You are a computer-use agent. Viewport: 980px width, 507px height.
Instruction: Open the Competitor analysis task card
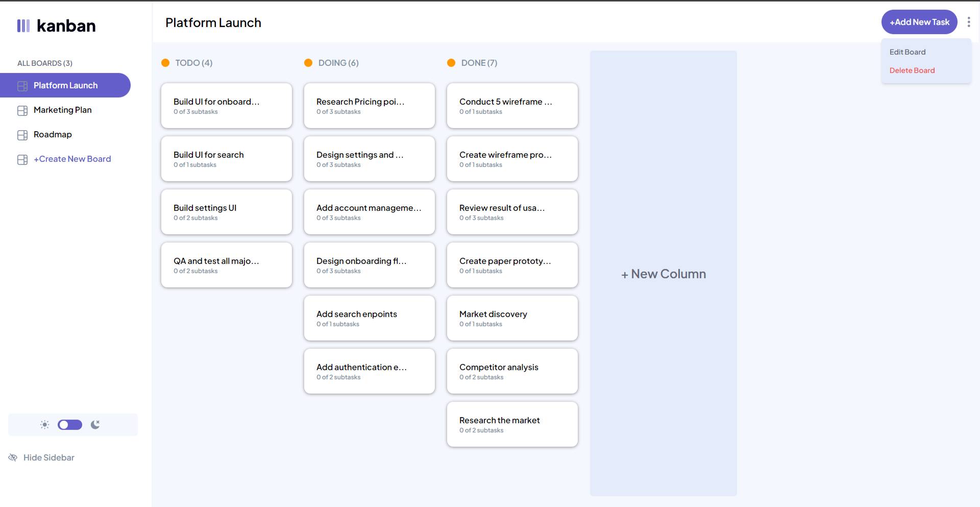(512, 371)
